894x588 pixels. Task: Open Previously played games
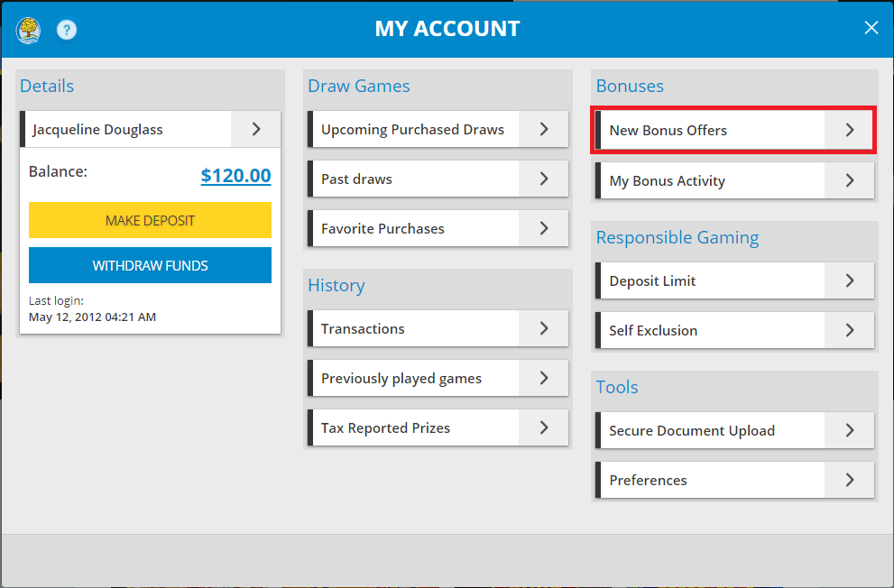[x=438, y=379]
